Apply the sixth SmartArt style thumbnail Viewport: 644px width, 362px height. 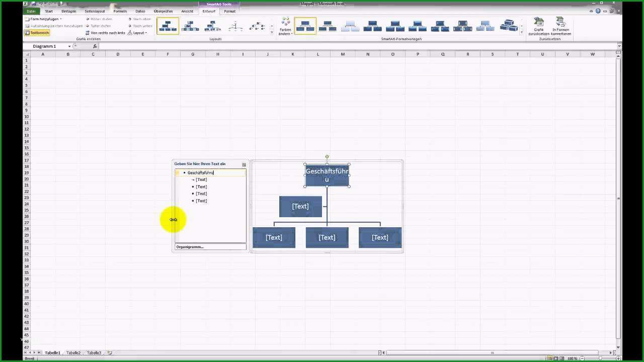click(418, 26)
